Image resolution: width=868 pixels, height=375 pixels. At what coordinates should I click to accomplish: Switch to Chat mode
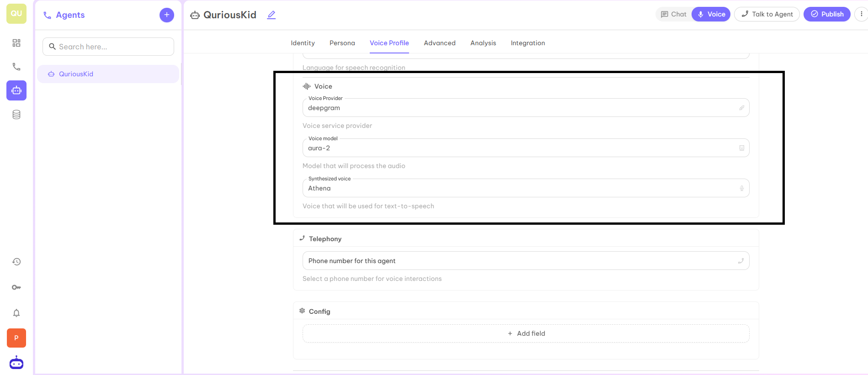[x=674, y=14]
